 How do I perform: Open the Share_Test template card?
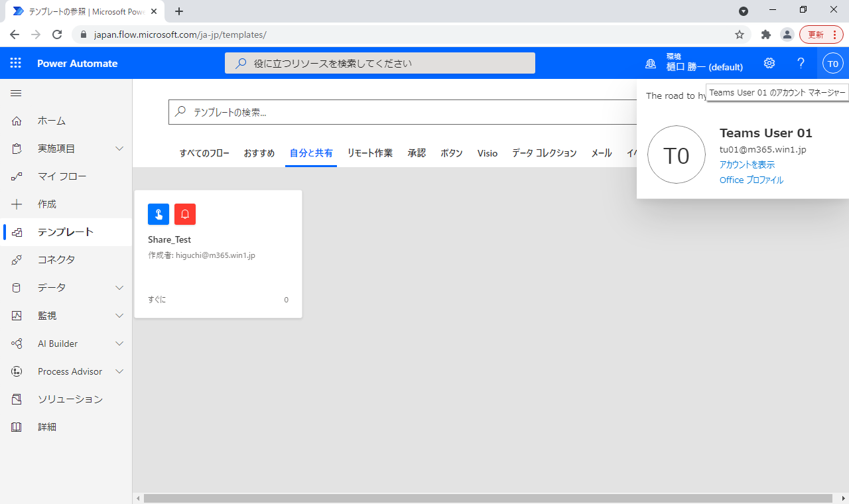click(218, 254)
